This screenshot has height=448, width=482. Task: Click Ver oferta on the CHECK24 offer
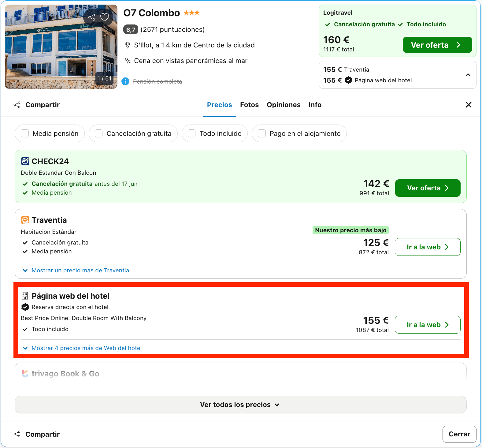[x=428, y=188]
